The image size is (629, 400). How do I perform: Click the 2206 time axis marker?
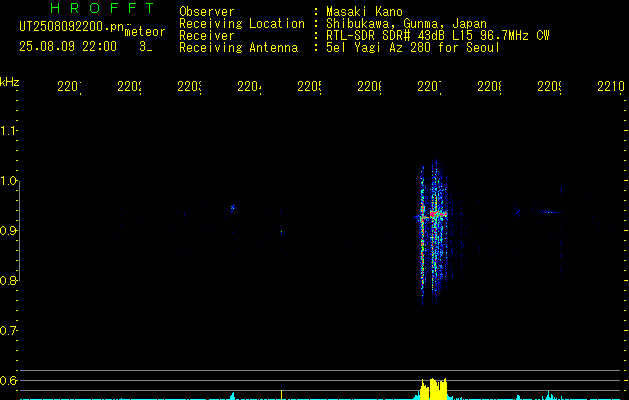click(x=369, y=87)
